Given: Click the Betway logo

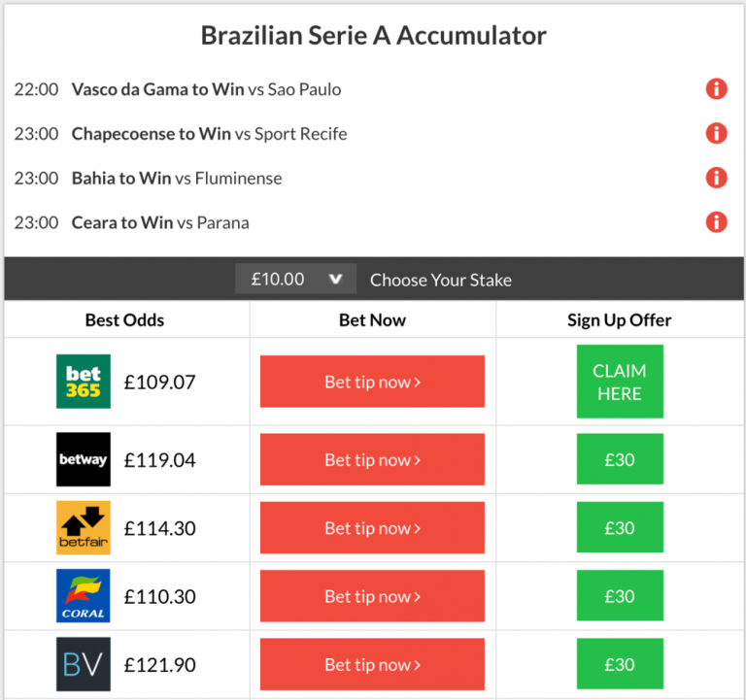Looking at the screenshot, I should [84, 459].
